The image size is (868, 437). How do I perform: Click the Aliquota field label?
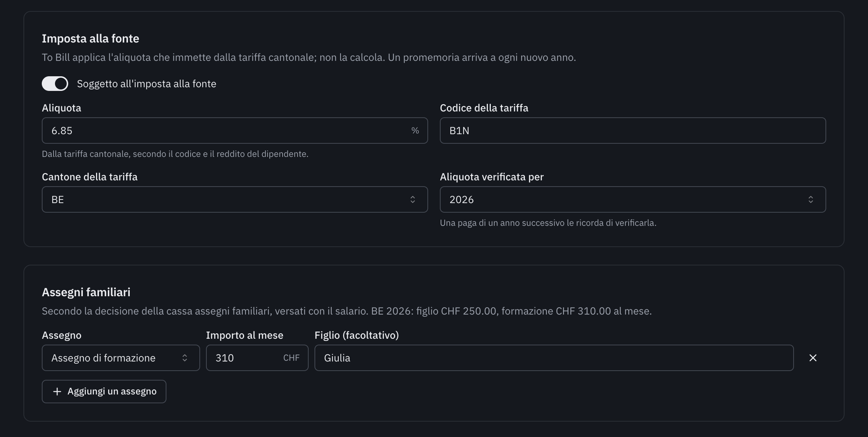62,108
